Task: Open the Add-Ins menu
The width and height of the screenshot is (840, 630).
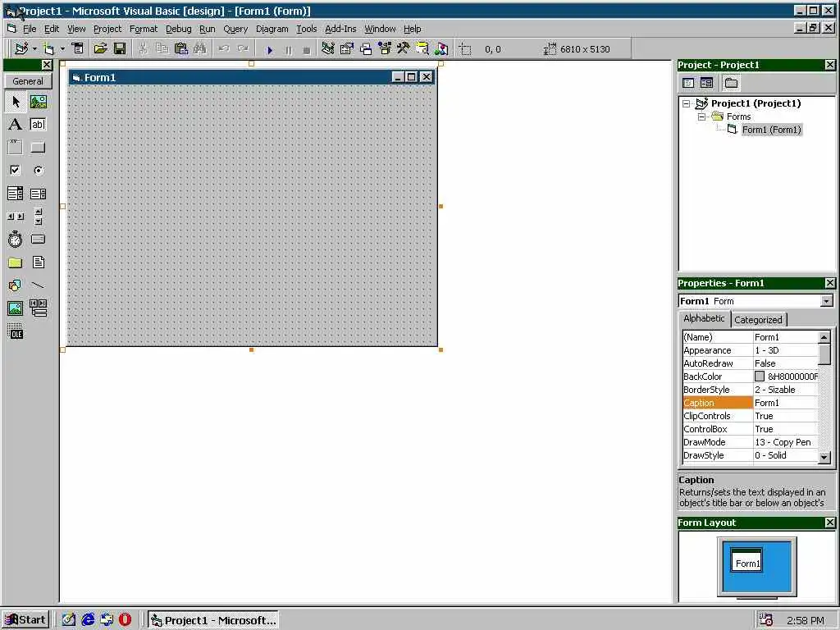Action: click(340, 29)
